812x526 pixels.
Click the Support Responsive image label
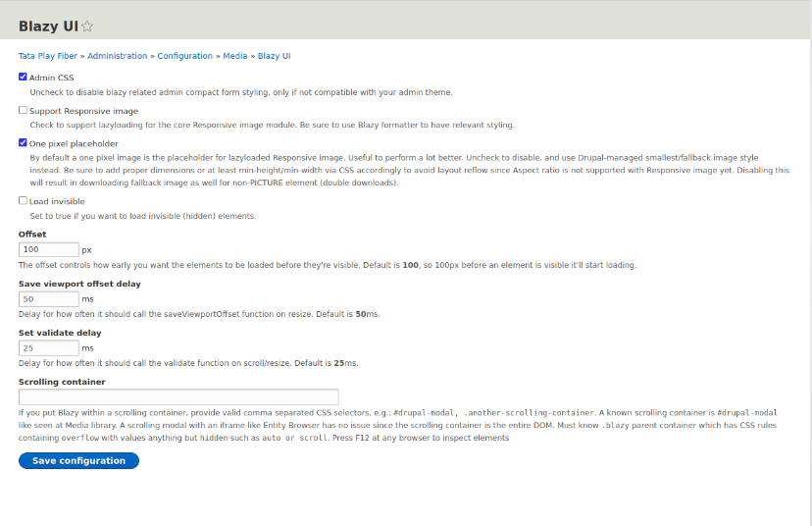click(x=84, y=111)
